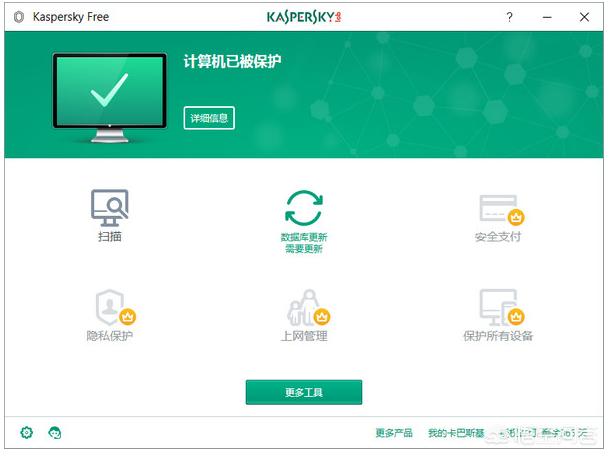Open the 安全支付 credit card icon
The height and width of the screenshot is (456, 609).
click(498, 209)
